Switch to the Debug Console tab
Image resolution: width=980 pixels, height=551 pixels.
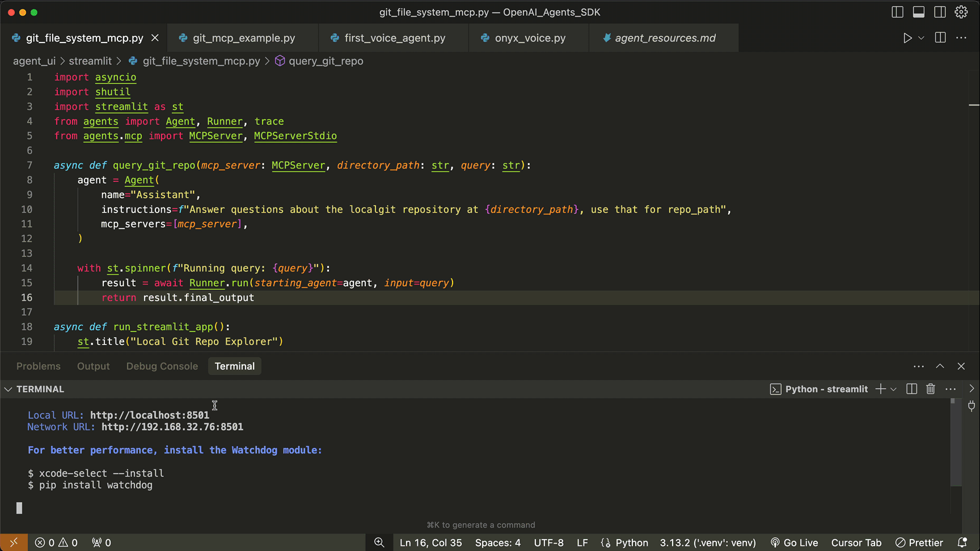coord(162,366)
